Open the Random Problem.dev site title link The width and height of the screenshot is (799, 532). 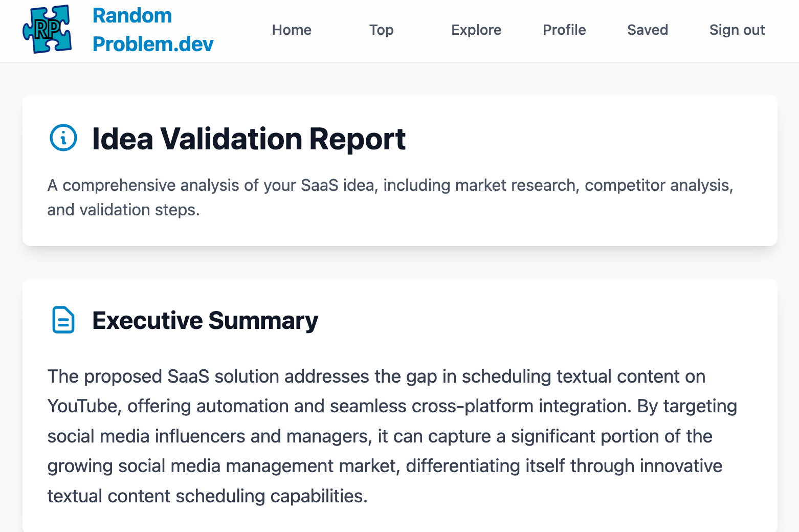[x=153, y=30]
